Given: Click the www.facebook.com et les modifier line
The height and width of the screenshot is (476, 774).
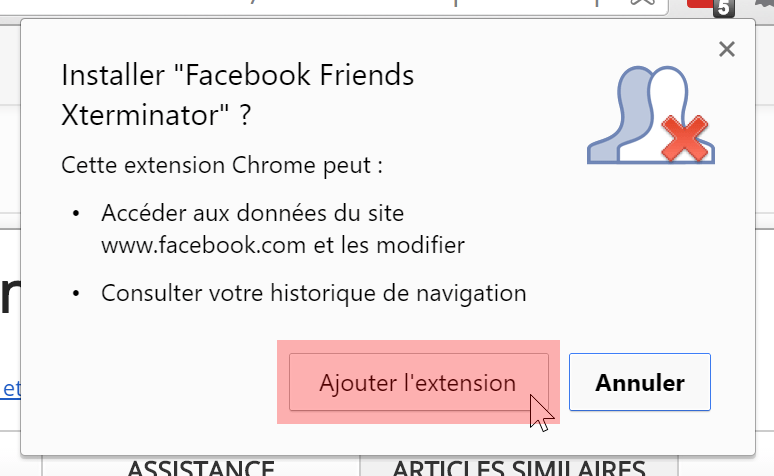Looking at the screenshot, I should (x=283, y=245).
